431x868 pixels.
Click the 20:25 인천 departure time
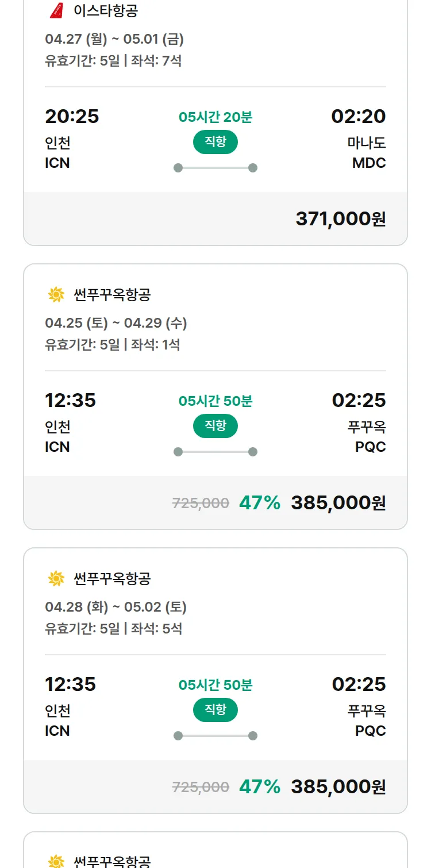pyautogui.click(x=72, y=117)
